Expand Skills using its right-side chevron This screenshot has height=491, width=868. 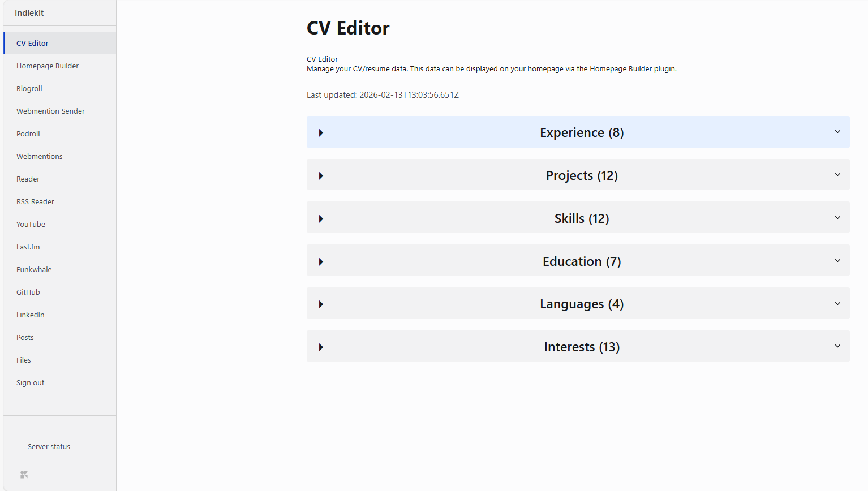click(x=837, y=218)
